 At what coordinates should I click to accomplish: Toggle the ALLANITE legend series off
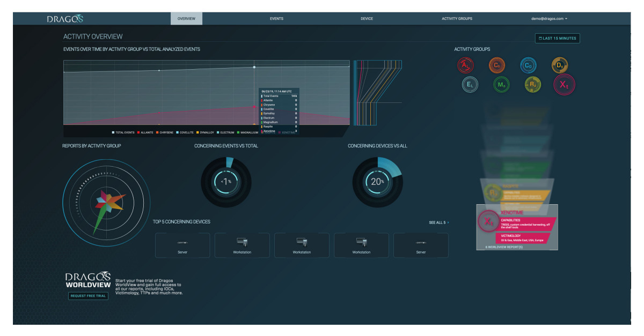147,133
